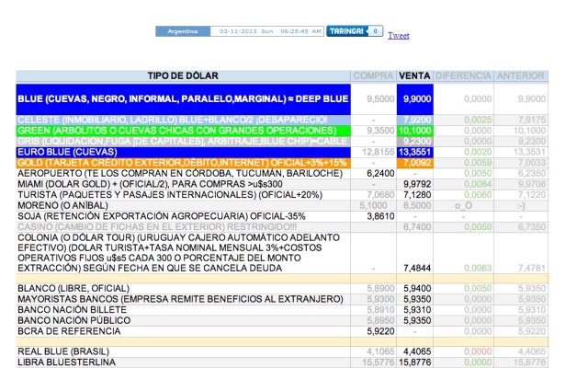Select the GREEN (ARBOLITOS O CUEVAS CHICAS) row
The height and width of the screenshot is (368, 588).
coord(183,131)
